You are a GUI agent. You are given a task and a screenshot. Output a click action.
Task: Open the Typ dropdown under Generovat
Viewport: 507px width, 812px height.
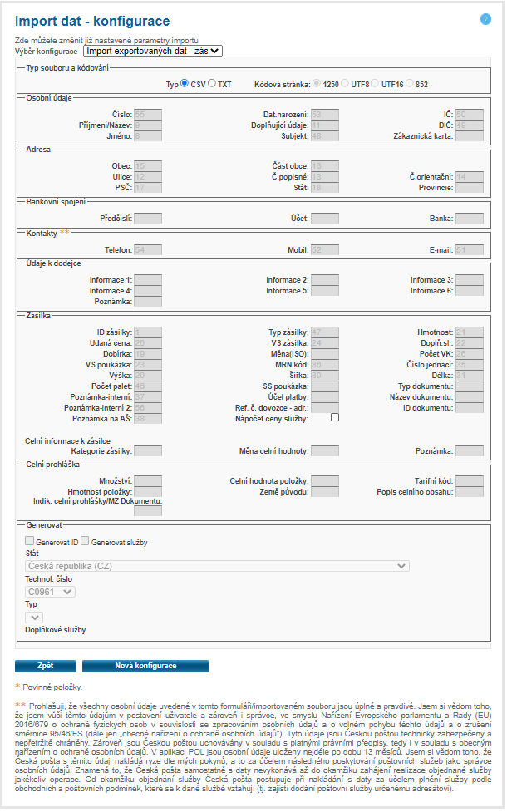[35, 617]
